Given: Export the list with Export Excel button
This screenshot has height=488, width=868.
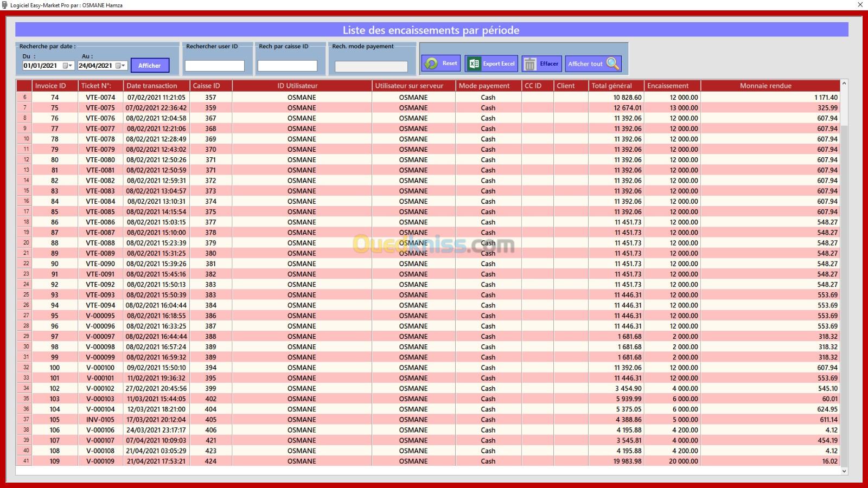Looking at the screenshot, I should (x=492, y=63).
